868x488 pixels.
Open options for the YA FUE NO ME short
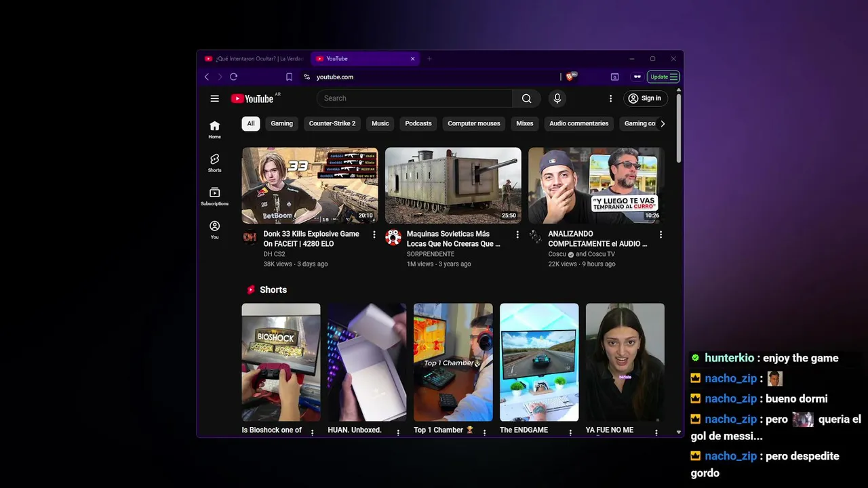click(x=656, y=432)
